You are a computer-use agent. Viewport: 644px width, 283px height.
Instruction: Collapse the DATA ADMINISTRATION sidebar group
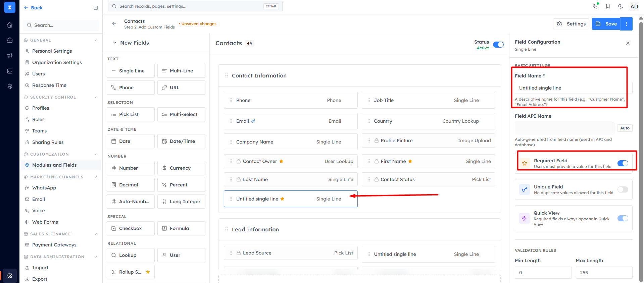click(x=96, y=257)
